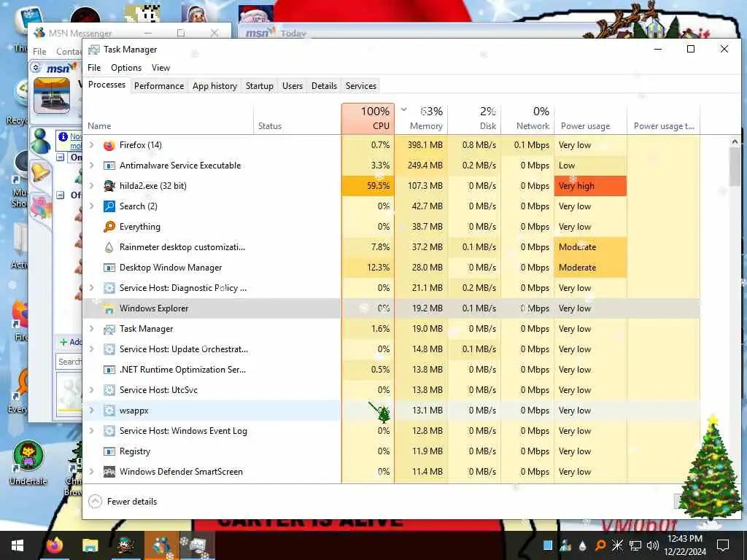Click the process list scrollbar thumb

735,167
